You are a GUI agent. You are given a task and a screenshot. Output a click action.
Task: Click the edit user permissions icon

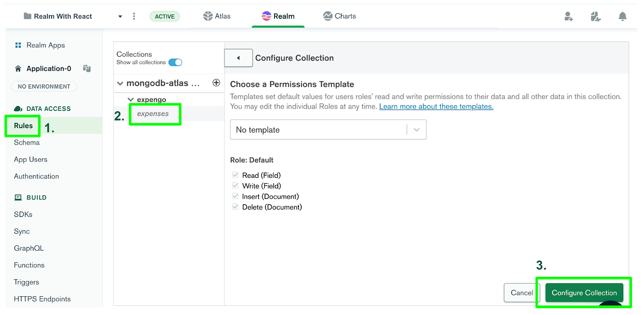pos(596,16)
